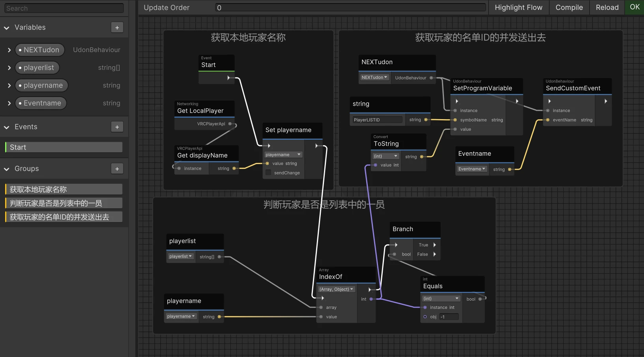Click SendCustomEvent eventName input port

tap(548, 120)
